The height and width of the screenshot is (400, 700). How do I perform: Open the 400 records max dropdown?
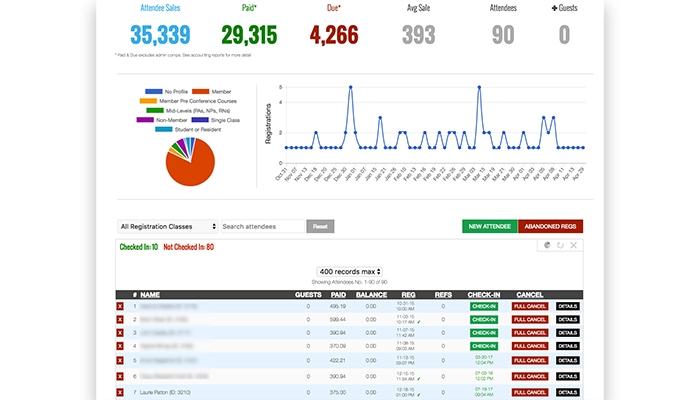350,271
